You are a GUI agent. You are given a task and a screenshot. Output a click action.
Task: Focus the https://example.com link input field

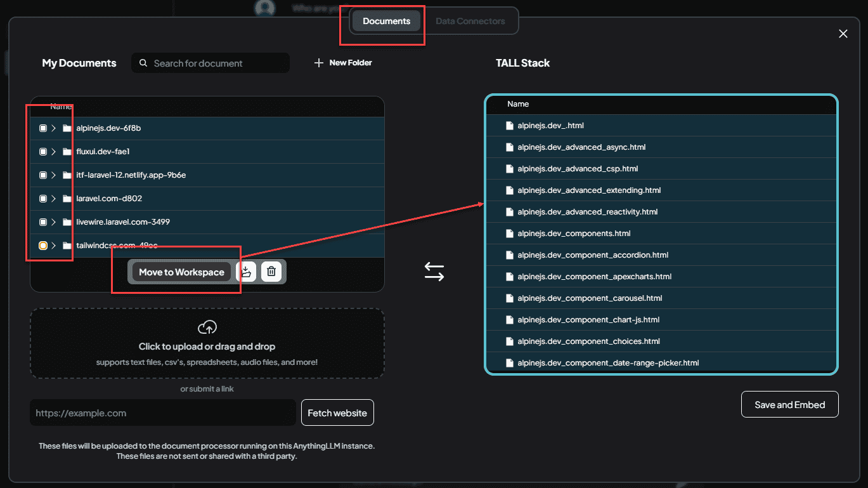click(x=162, y=413)
